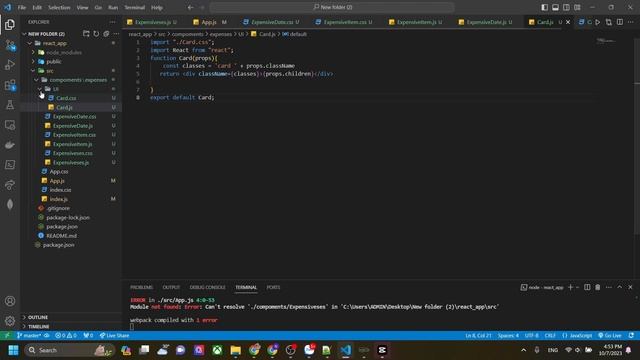
Task: Open Run and Debug view
Action: (x=10, y=65)
